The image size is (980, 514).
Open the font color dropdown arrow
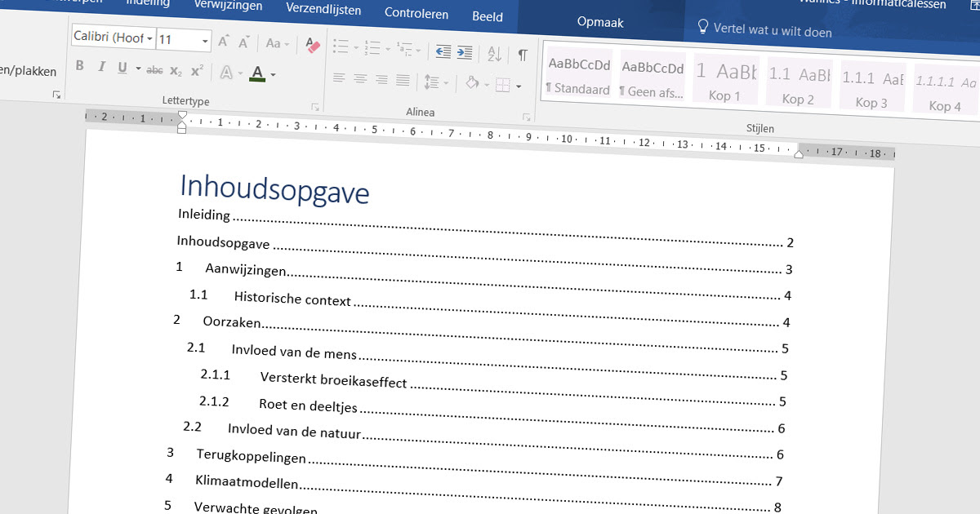[273, 75]
